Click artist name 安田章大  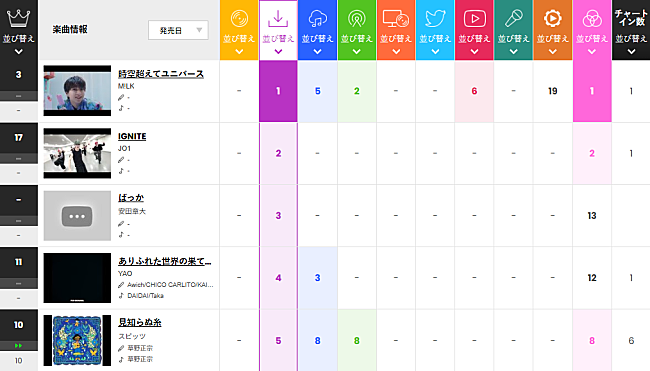coord(132,211)
